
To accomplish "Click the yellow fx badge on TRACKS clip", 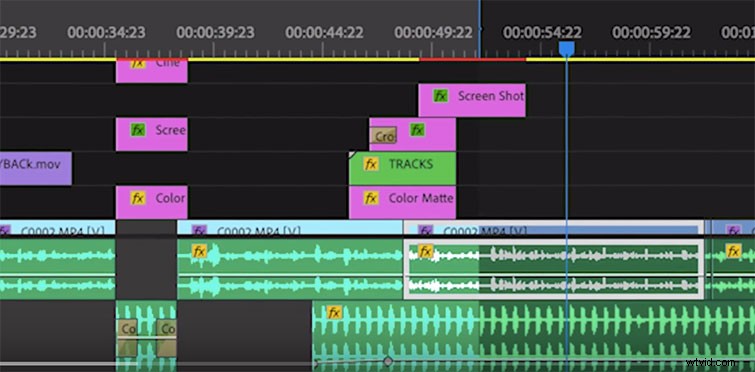I will point(370,164).
